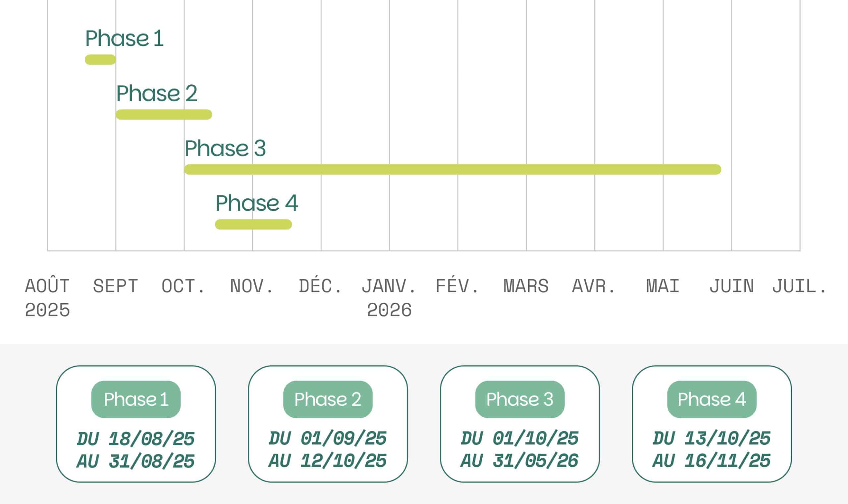Click the 31/05/26 end date text
Viewport: 848px width, 504px height.
tap(535, 461)
